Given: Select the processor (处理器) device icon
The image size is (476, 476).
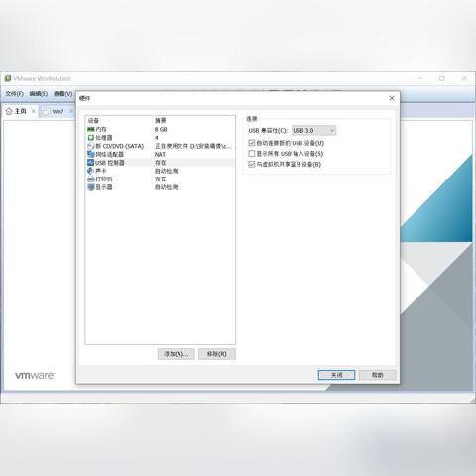Looking at the screenshot, I should click(91, 138).
